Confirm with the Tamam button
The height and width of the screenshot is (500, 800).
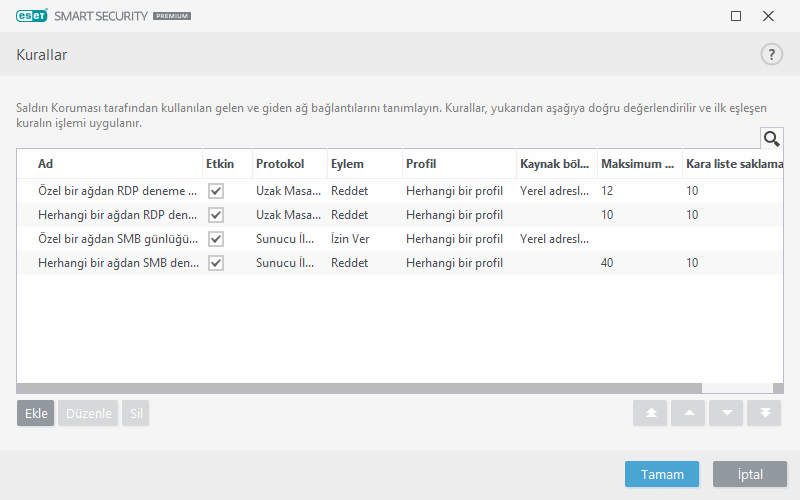[661, 475]
